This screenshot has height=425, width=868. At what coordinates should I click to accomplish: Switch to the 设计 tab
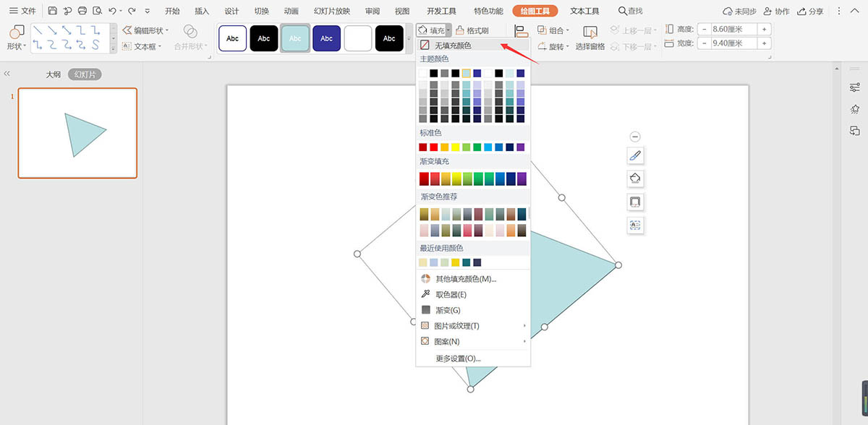tap(231, 11)
